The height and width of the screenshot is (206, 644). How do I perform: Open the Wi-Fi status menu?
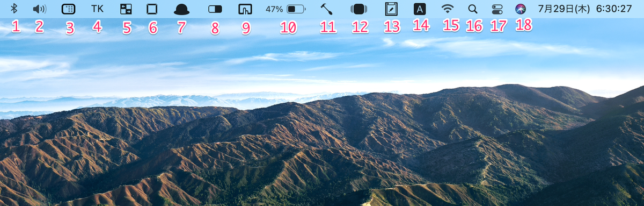point(447,9)
